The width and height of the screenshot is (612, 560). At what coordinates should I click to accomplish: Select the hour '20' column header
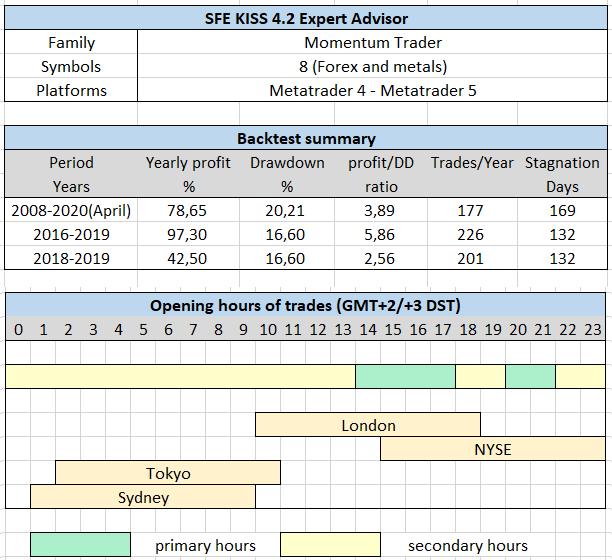[x=518, y=329]
